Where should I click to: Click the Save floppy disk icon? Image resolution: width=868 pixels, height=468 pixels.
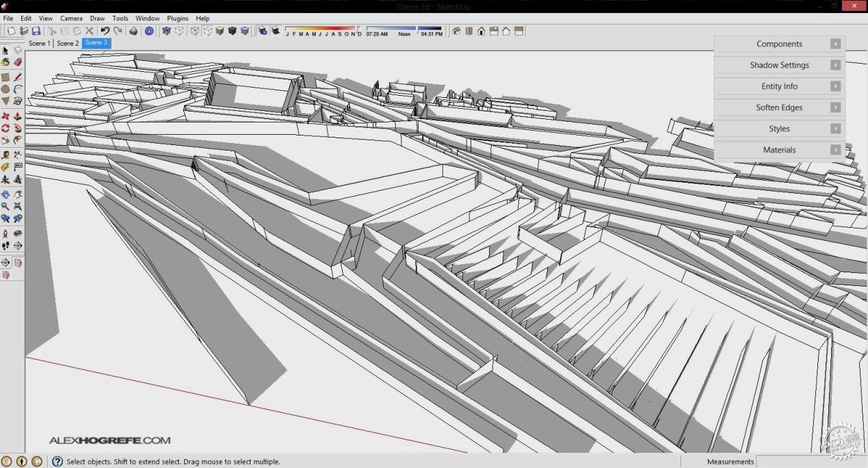(x=36, y=31)
